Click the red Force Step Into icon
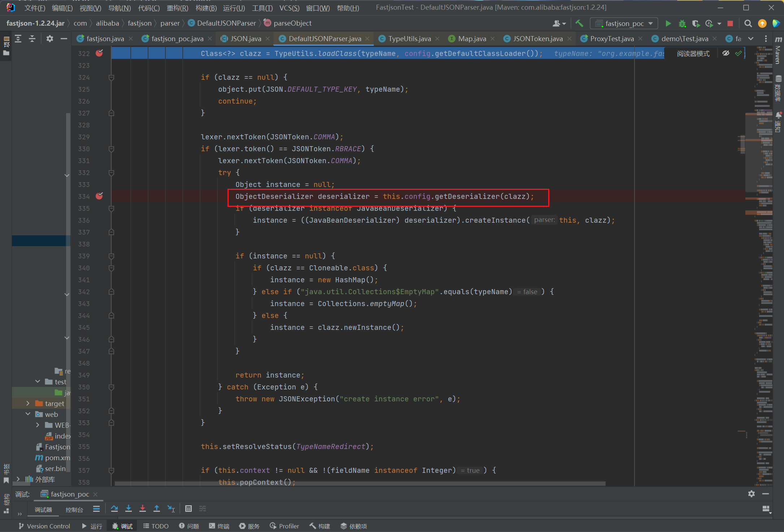This screenshot has height=532, width=784. pyautogui.click(x=143, y=509)
